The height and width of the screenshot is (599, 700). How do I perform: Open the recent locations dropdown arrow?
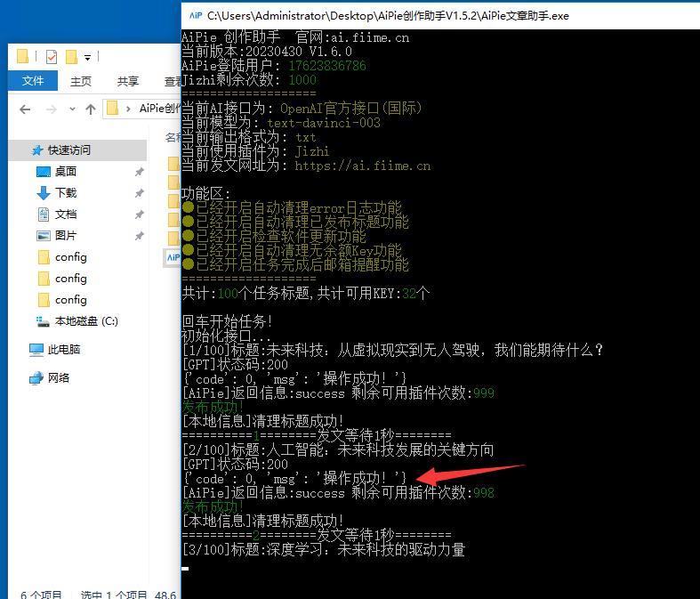[x=72, y=109]
